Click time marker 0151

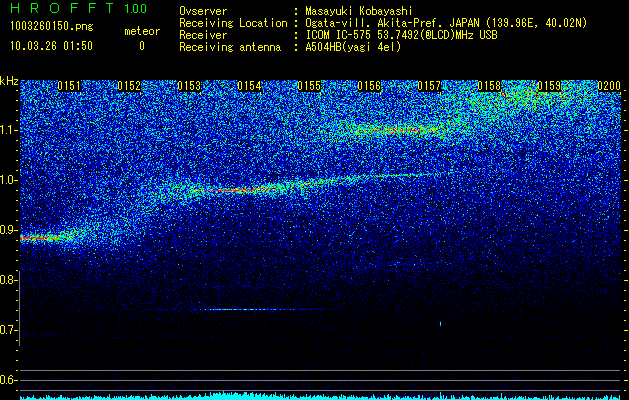(69, 86)
